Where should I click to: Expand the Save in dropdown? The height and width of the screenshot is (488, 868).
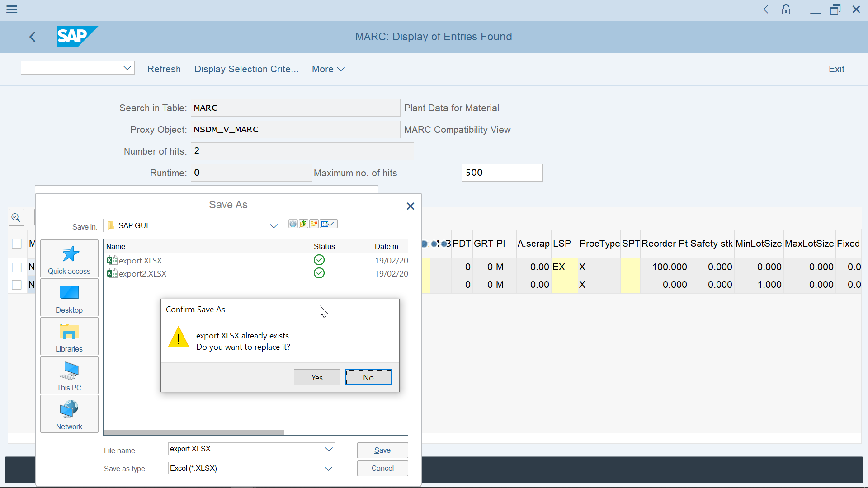[x=274, y=225]
